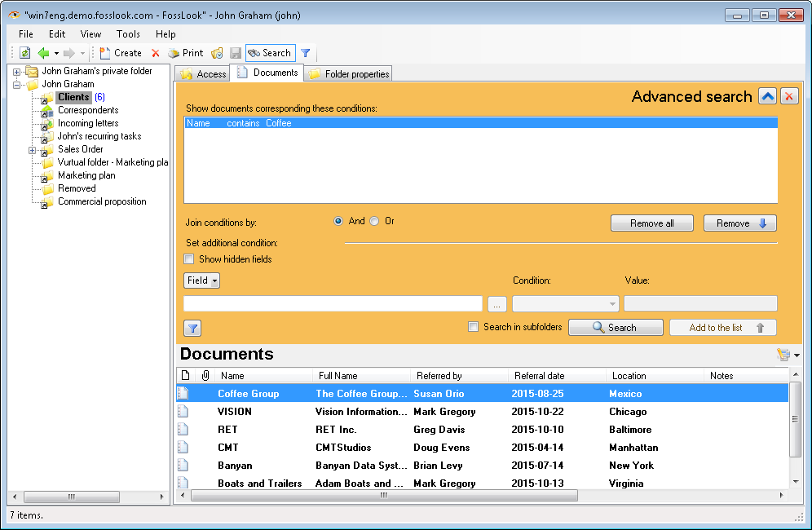Enable Search in subfolders checkbox
The image size is (812, 530).
point(473,327)
